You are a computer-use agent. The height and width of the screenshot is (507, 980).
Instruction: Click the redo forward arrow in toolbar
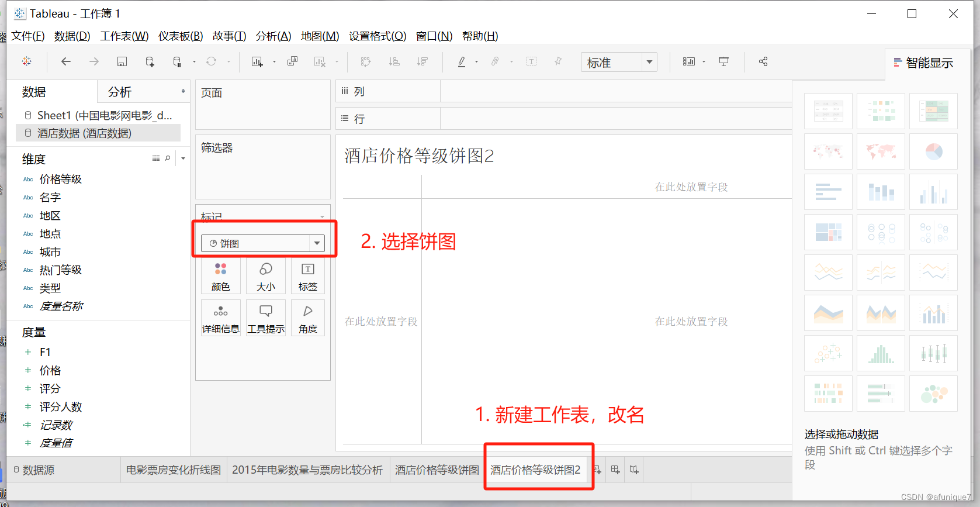pos(94,61)
